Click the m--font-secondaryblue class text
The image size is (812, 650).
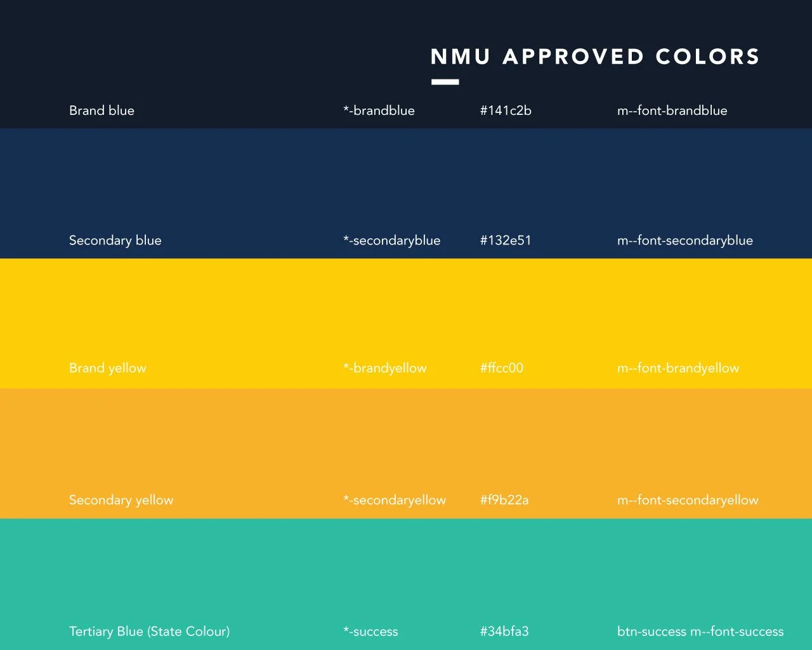click(x=685, y=241)
